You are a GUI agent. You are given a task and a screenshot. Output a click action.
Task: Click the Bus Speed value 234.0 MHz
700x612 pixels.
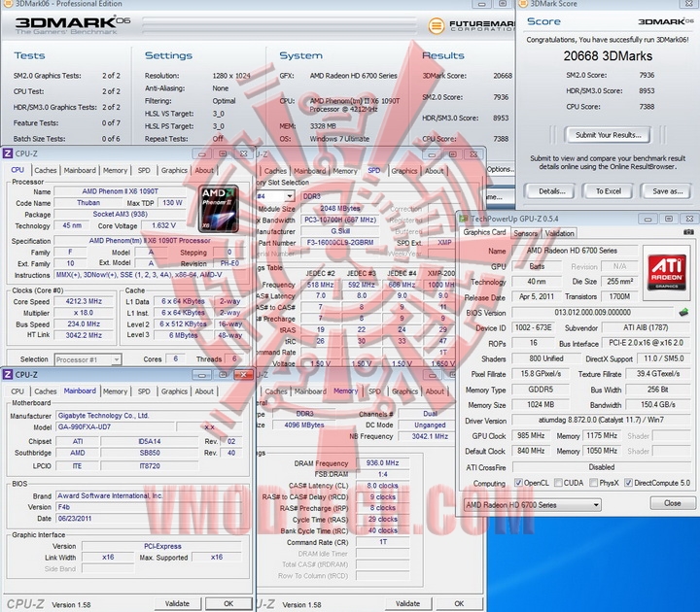tap(84, 324)
